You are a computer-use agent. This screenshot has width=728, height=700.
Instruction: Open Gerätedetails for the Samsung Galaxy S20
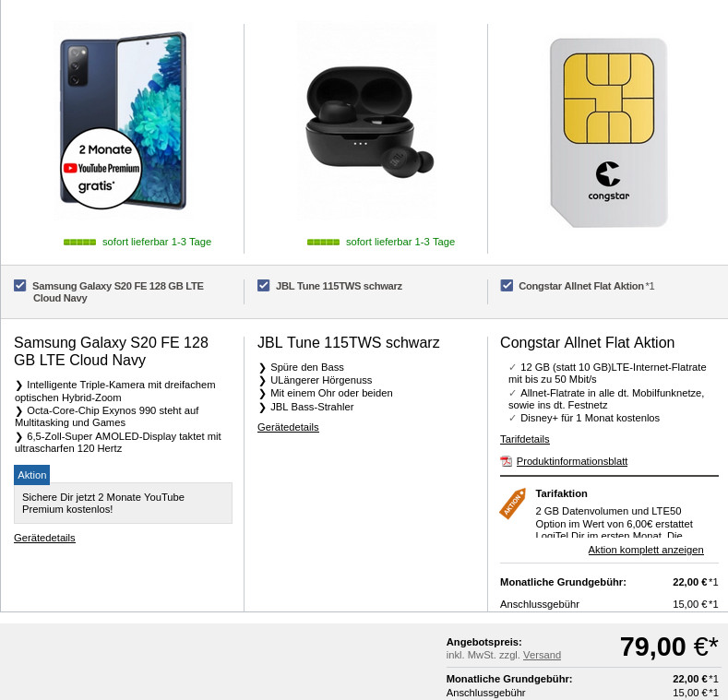[x=44, y=538]
